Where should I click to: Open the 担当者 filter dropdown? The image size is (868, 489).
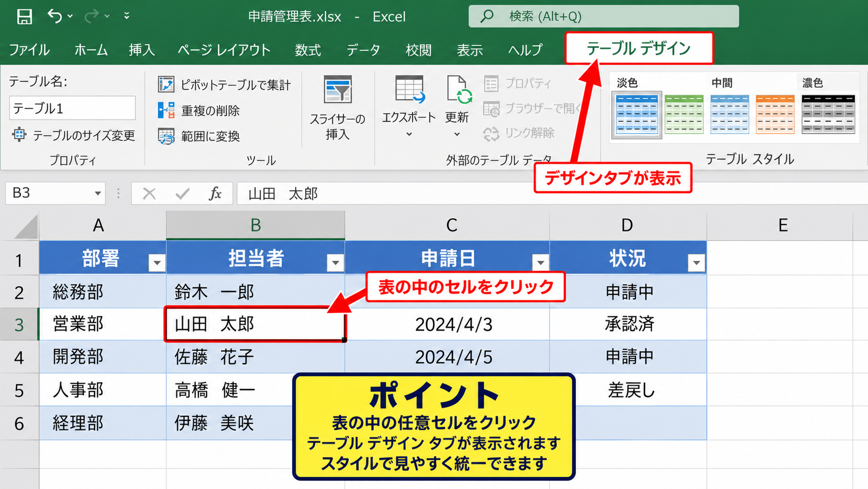pos(335,263)
